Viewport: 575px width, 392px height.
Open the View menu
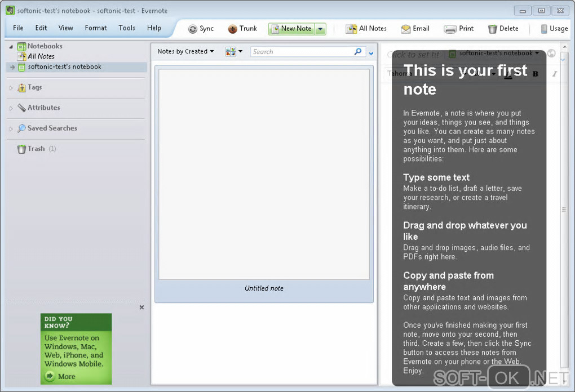(x=65, y=28)
